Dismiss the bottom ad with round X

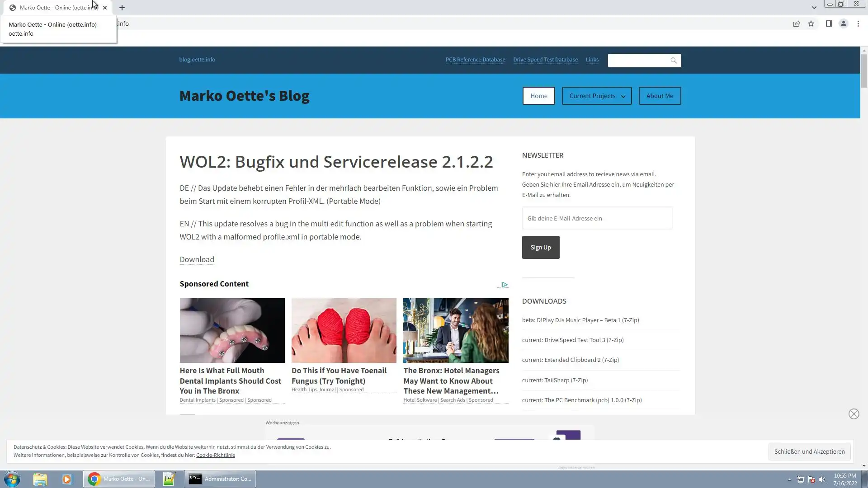click(854, 414)
